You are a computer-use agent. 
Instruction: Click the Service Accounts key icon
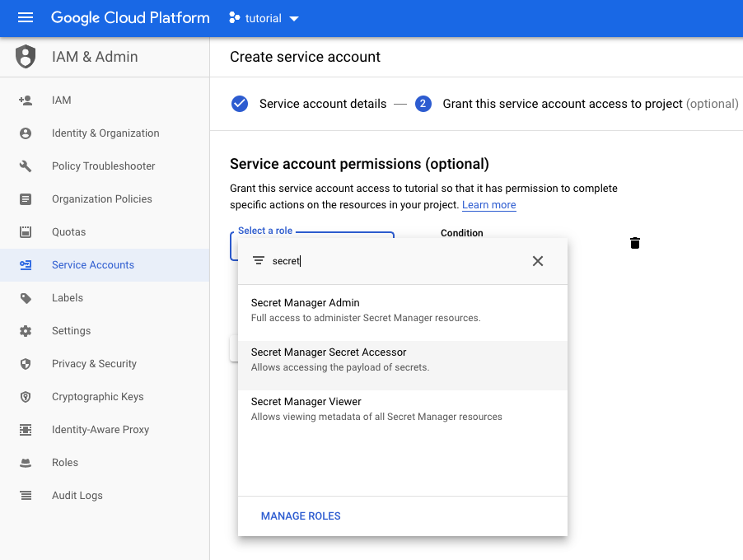[26, 265]
